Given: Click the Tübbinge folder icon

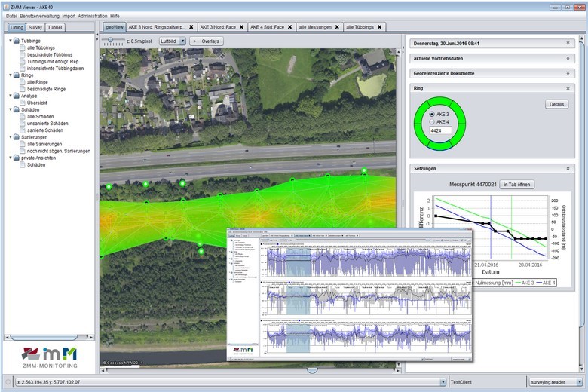Looking at the screenshot, I should click(17, 41).
